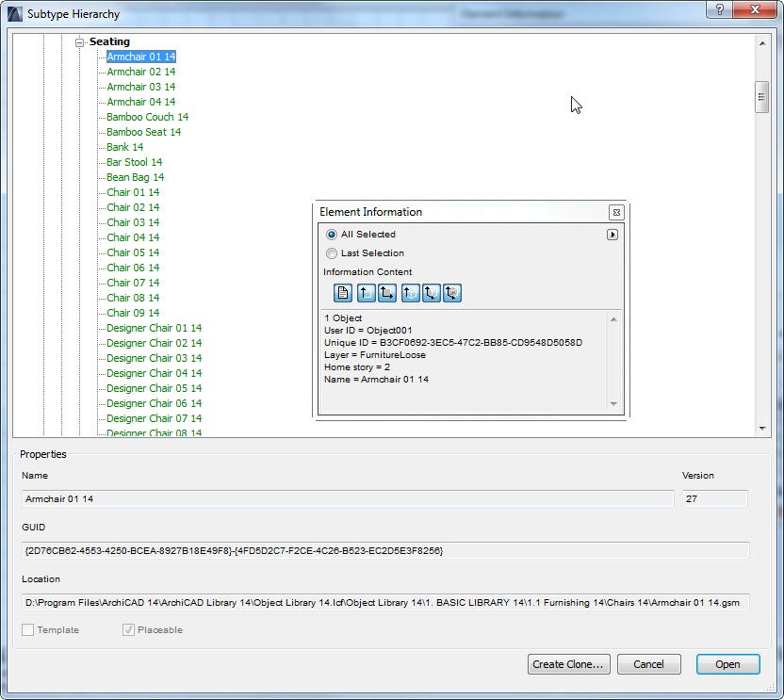Click the 'Unique ID' line in info text
Viewport: 784px width, 700px height.
[453, 343]
